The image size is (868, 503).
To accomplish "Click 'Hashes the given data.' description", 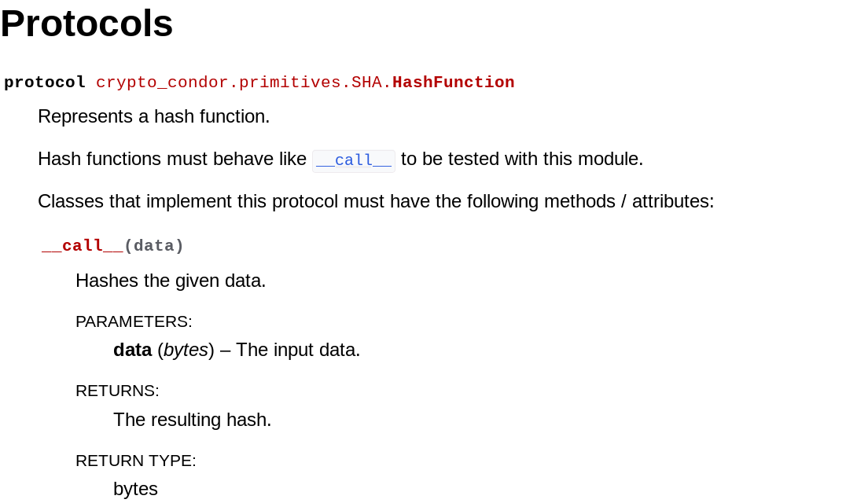I will pos(171,281).
